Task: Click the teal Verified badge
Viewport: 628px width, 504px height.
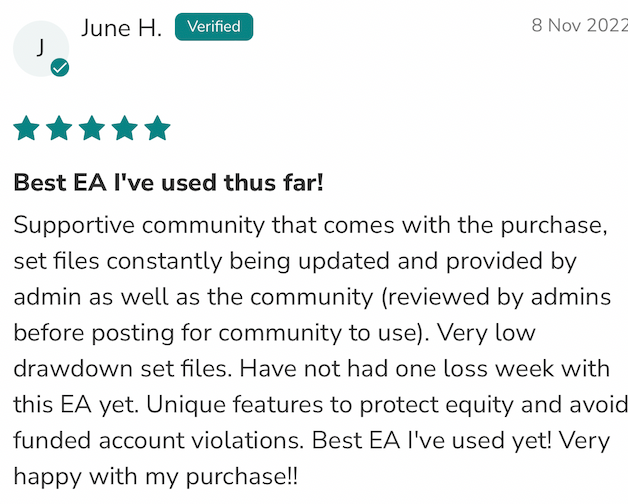Action: click(214, 27)
